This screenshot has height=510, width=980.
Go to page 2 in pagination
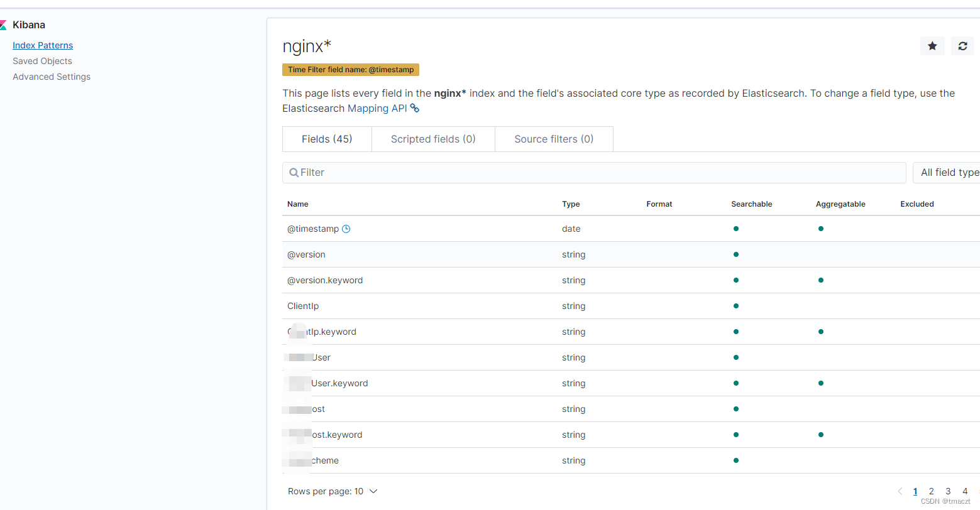click(932, 491)
